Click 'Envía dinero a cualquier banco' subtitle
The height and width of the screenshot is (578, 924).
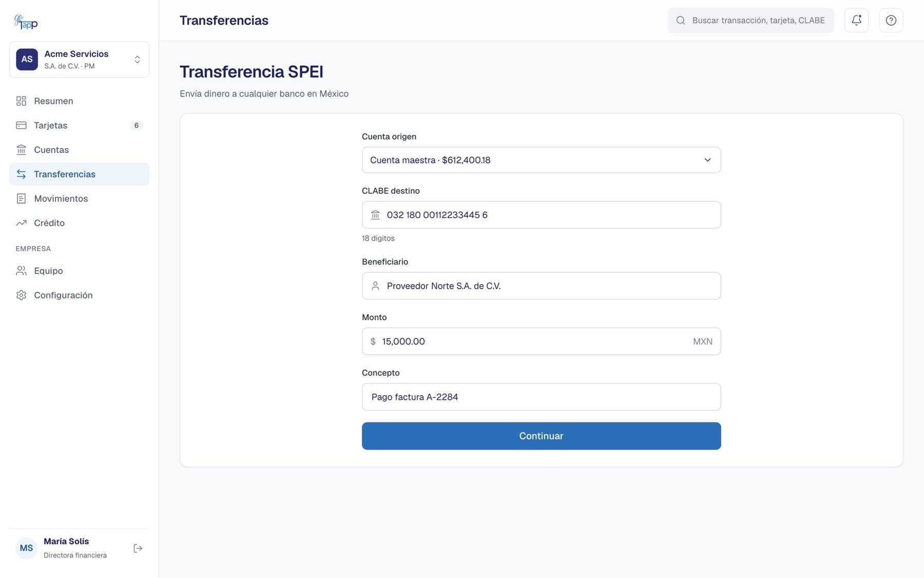point(264,94)
